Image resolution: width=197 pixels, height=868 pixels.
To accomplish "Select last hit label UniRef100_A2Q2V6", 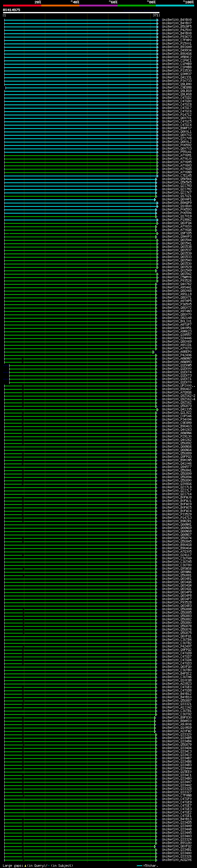I will 177,860.
